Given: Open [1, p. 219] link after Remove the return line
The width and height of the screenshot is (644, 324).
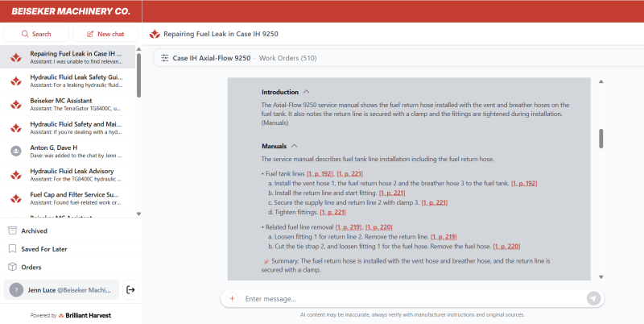Looking at the screenshot, I should pyautogui.click(x=444, y=237).
